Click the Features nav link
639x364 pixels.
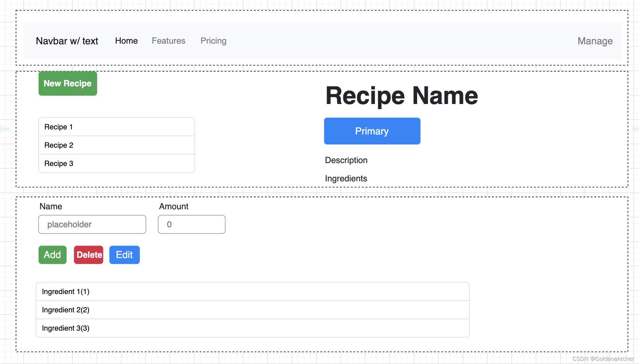[x=168, y=40]
